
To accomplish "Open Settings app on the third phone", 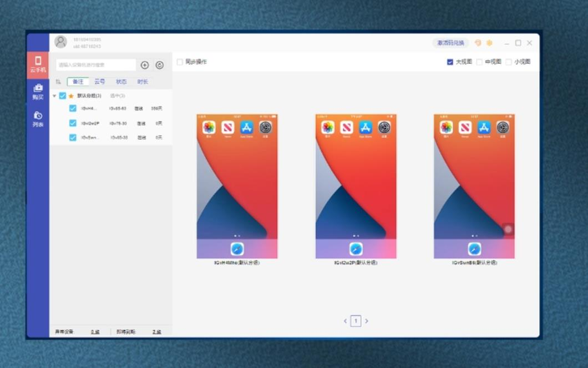I will 503,128.
